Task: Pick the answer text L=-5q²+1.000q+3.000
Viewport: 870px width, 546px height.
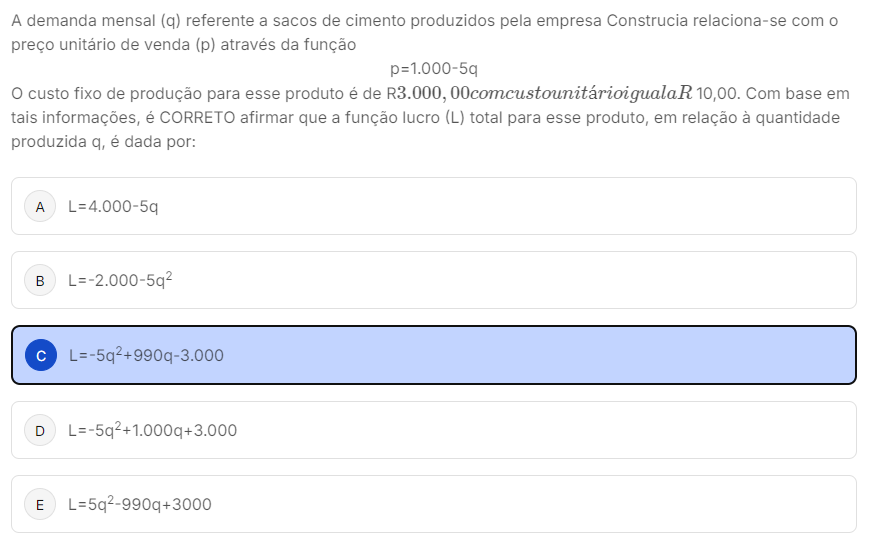Action: coord(152,431)
